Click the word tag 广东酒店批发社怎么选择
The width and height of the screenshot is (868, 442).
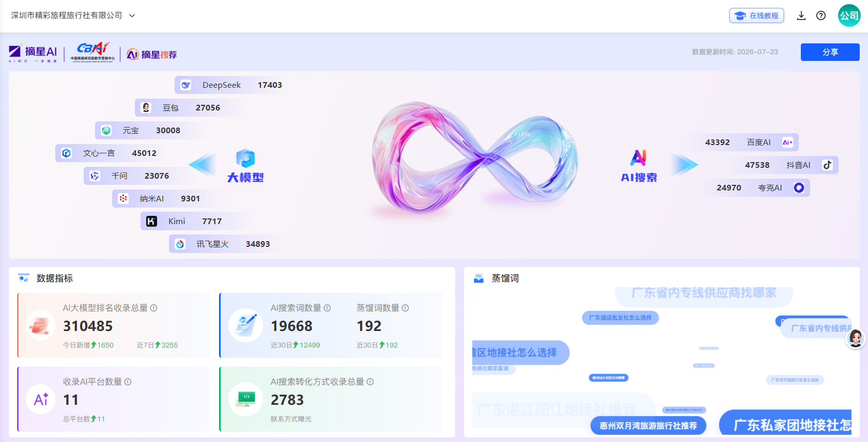(x=621, y=318)
